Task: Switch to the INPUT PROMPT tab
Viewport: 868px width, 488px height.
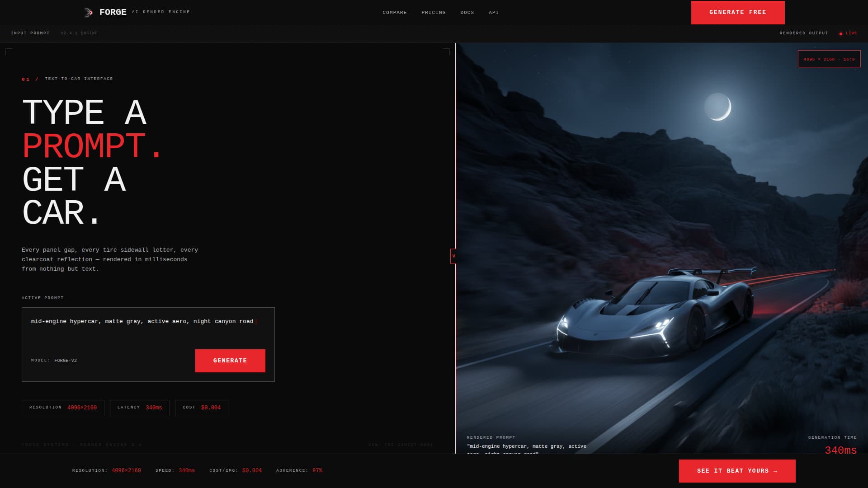Action: 31,33
